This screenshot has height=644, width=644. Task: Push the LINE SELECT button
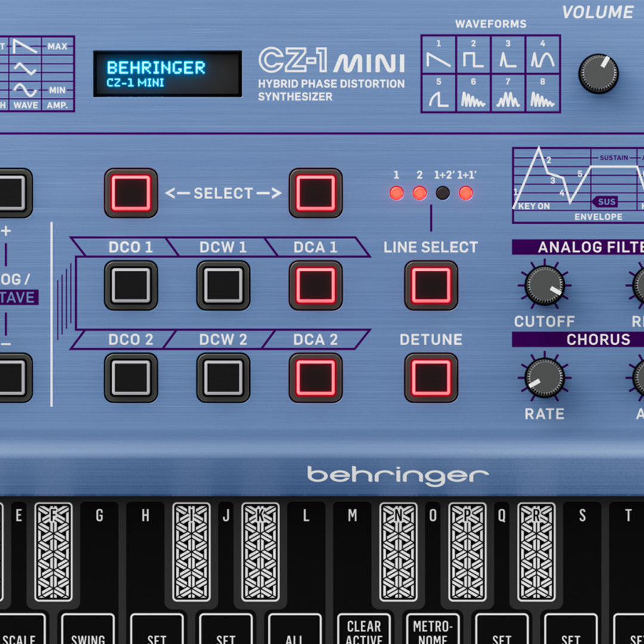coord(431,285)
